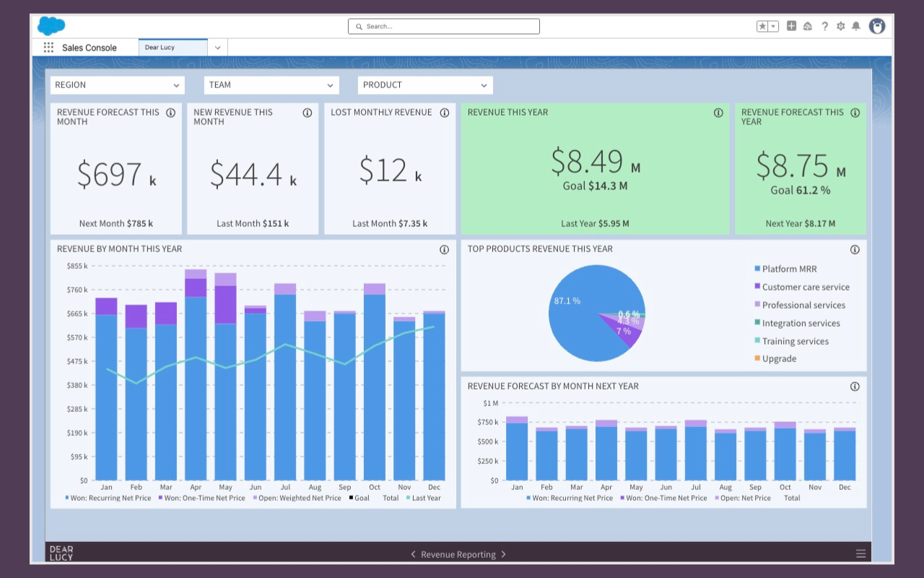Screen dimensions: 924x578
Task: Toggle Open: Net Price in next-year legend
Action: pyautogui.click(x=744, y=498)
